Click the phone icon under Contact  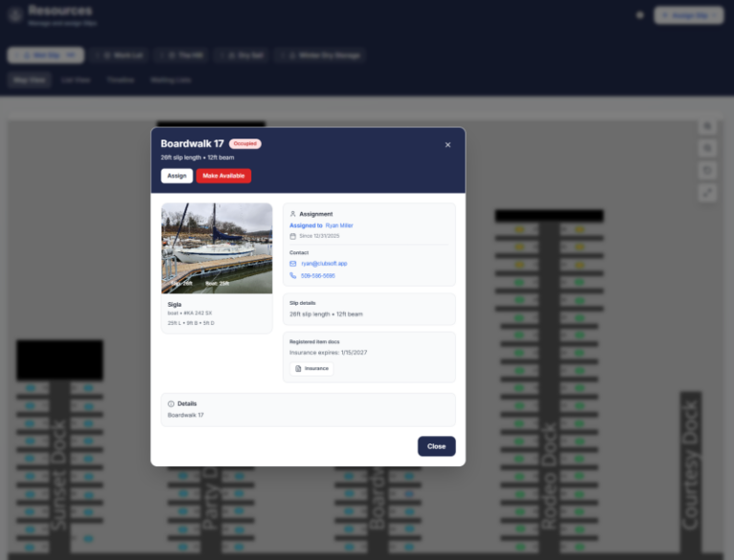click(293, 275)
